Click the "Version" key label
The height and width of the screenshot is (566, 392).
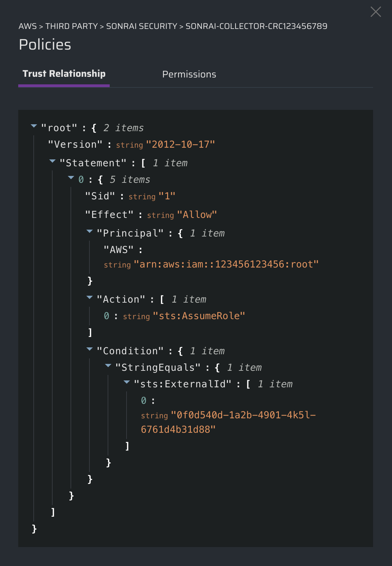point(75,145)
